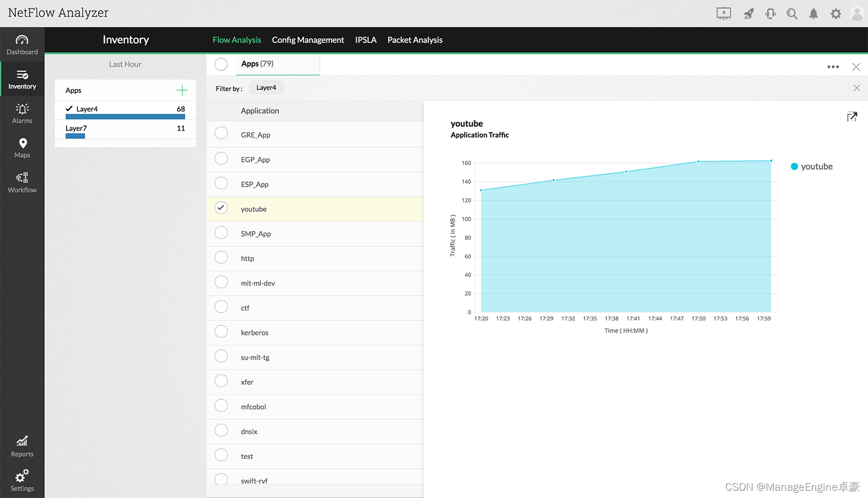Screen dimensions: 868x498
Task: Select Inventory in the sidebar
Action: (22, 80)
